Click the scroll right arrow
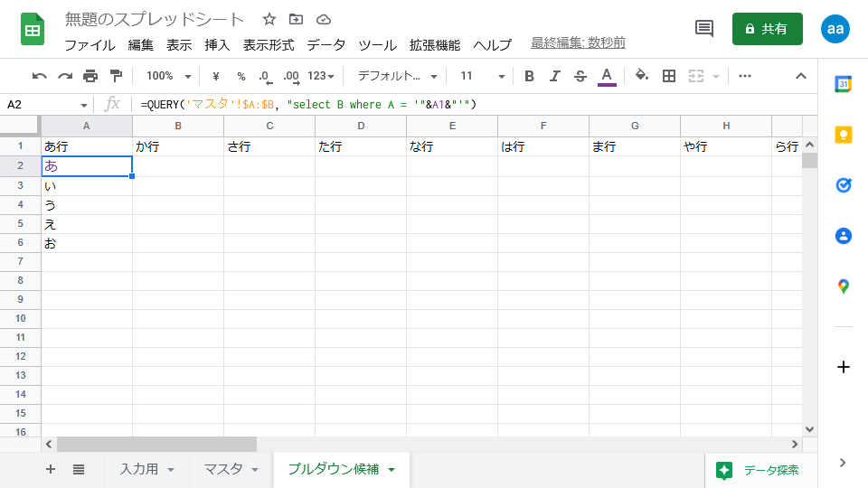 795,444
